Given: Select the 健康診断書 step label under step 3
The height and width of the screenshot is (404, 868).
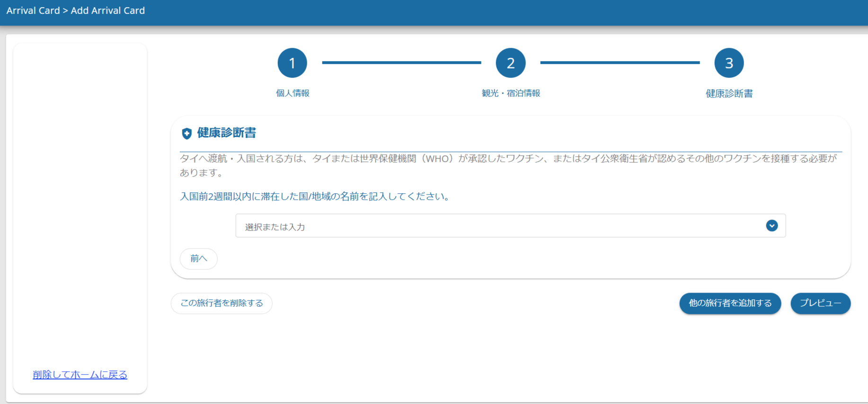Looking at the screenshot, I should (729, 94).
